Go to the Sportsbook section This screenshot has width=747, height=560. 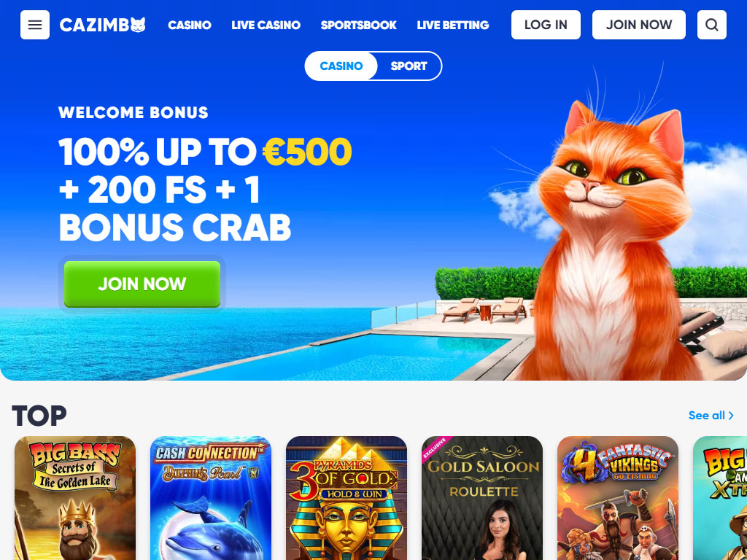[x=359, y=25]
